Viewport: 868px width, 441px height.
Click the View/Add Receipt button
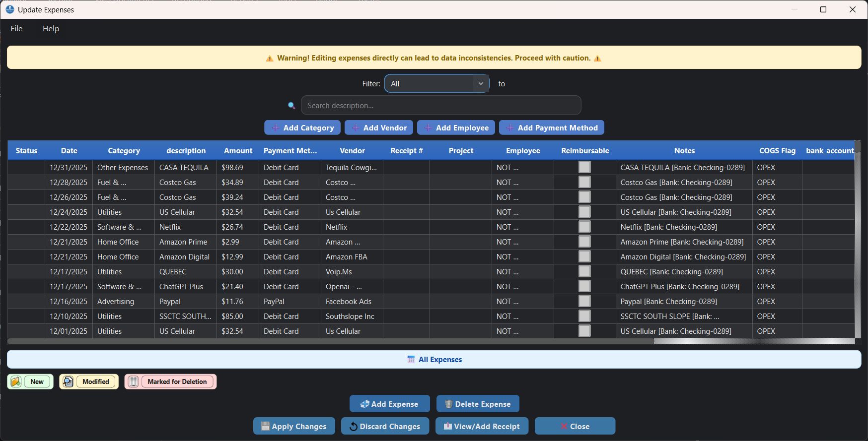click(482, 426)
